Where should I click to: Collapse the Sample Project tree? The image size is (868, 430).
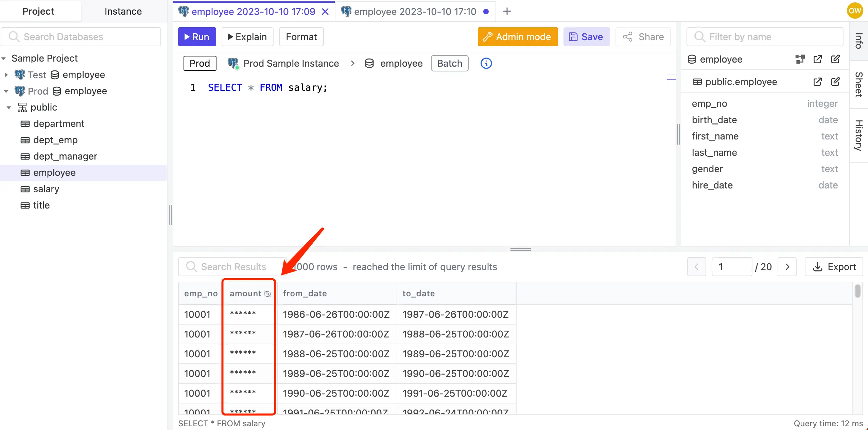[x=4, y=58]
